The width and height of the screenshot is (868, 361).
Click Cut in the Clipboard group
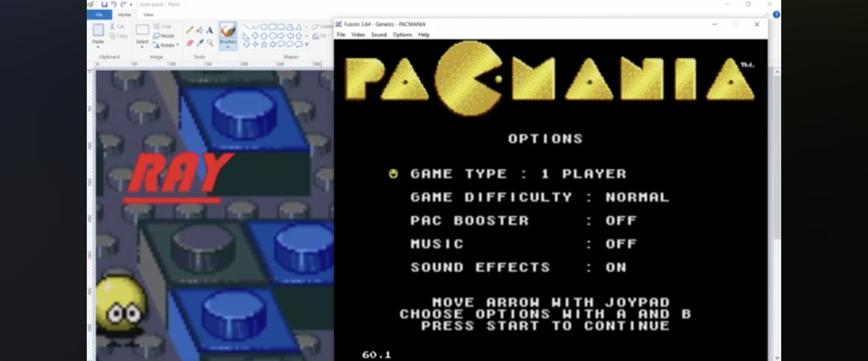[117, 26]
